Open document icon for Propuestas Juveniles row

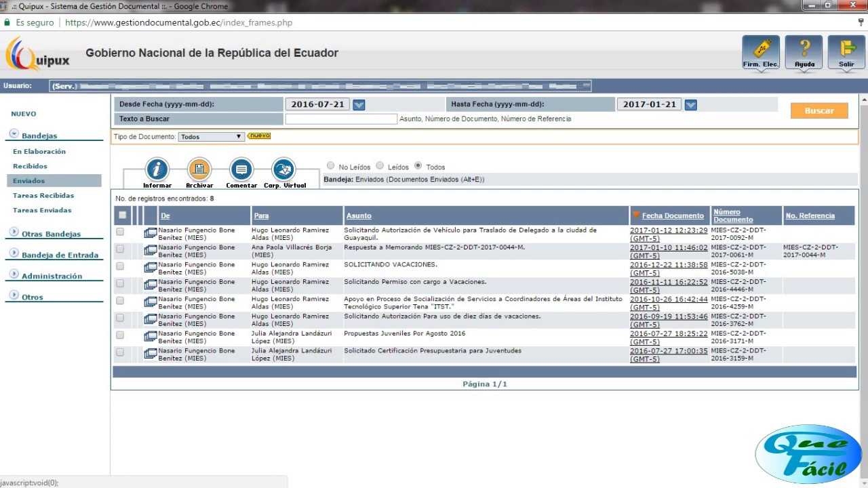point(150,337)
